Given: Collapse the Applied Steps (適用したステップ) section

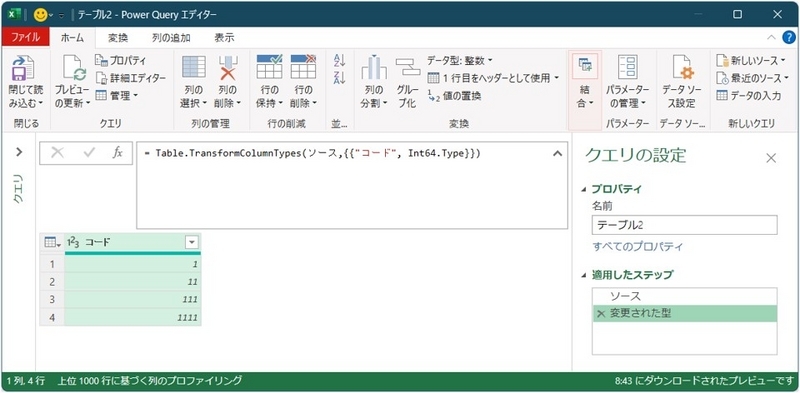Looking at the screenshot, I should (x=583, y=276).
